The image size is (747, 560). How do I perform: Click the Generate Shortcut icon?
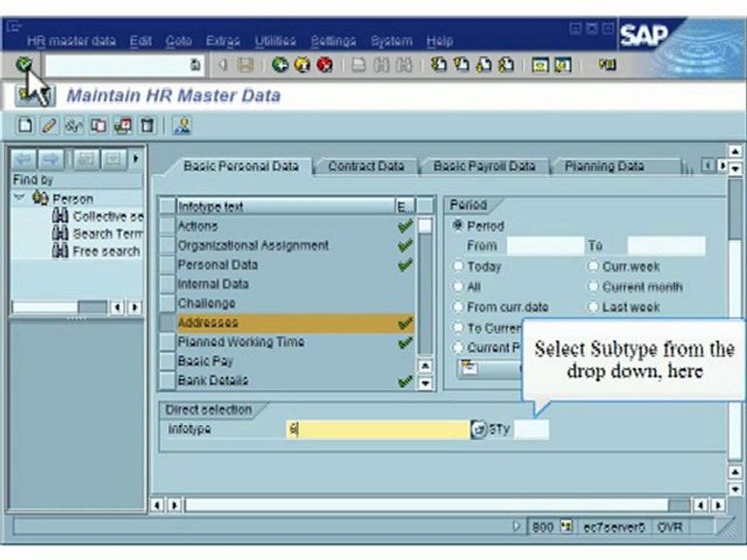pos(563,65)
